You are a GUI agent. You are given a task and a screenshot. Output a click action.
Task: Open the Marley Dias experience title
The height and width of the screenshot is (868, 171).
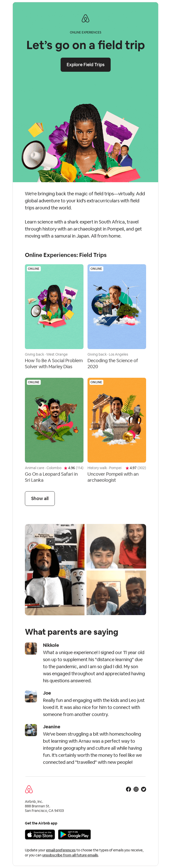54,363
